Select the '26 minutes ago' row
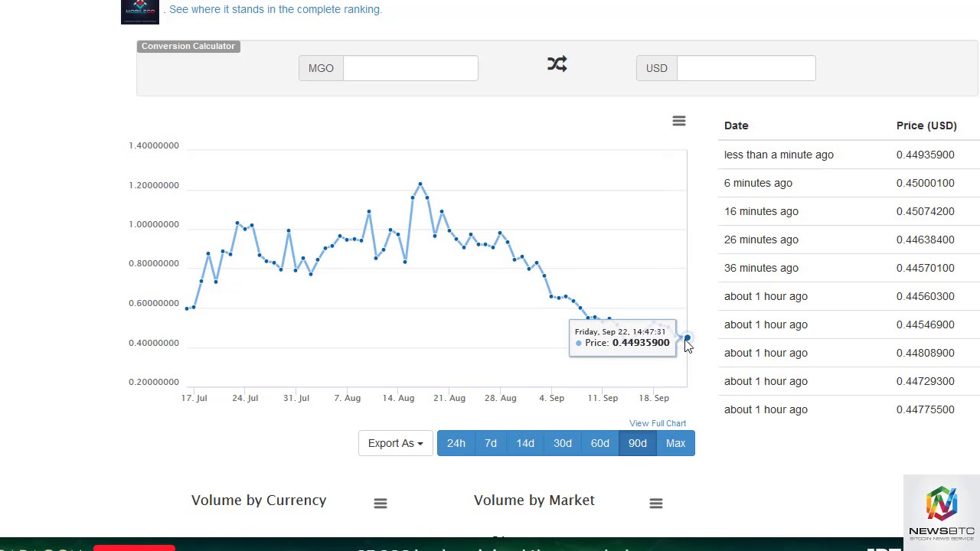Screen dimensions: 980x551 tap(849, 240)
